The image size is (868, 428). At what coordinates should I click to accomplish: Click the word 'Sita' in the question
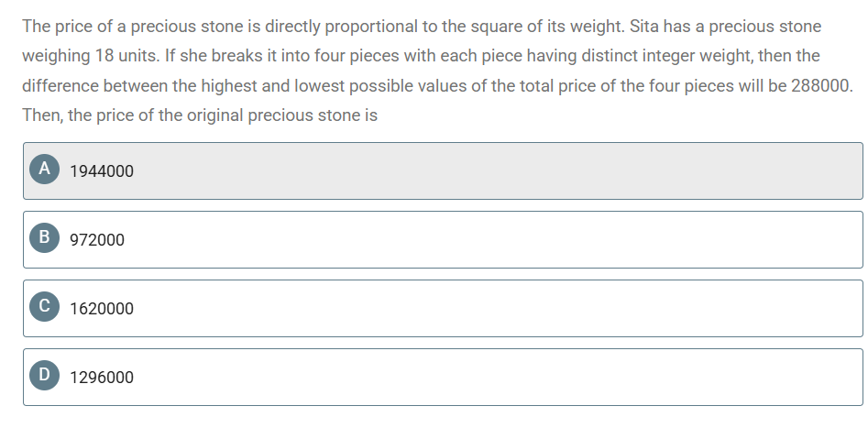point(644,26)
